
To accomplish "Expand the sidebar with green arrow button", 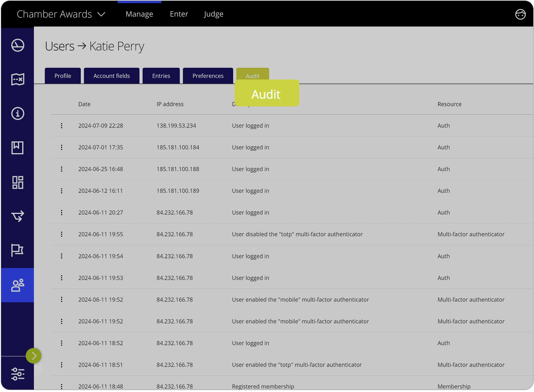I will tap(34, 356).
